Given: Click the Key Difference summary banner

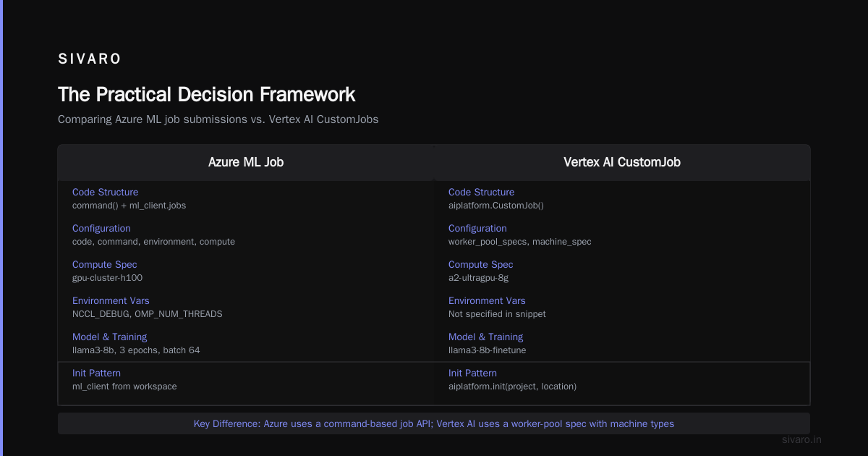Looking at the screenshot, I should click(434, 423).
